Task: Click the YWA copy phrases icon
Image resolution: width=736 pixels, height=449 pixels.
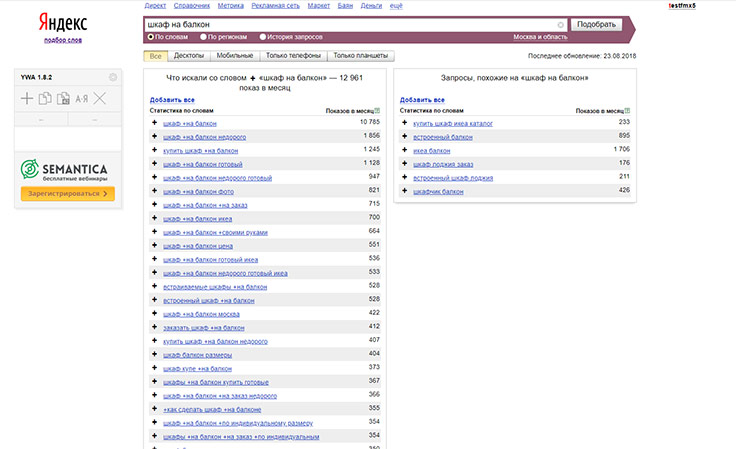Action: [45, 98]
